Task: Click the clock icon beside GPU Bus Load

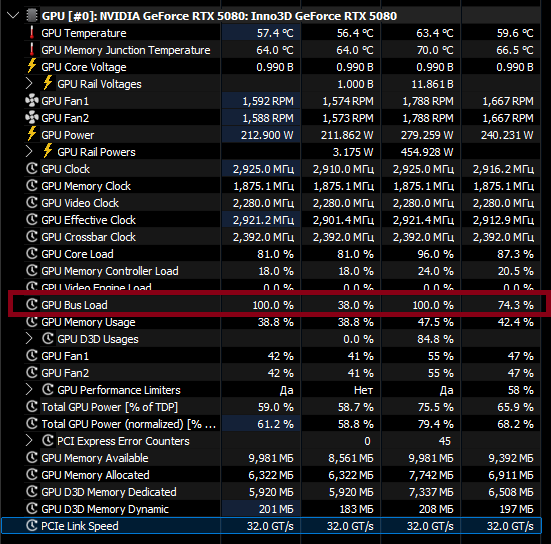Action: click(x=32, y=304)
